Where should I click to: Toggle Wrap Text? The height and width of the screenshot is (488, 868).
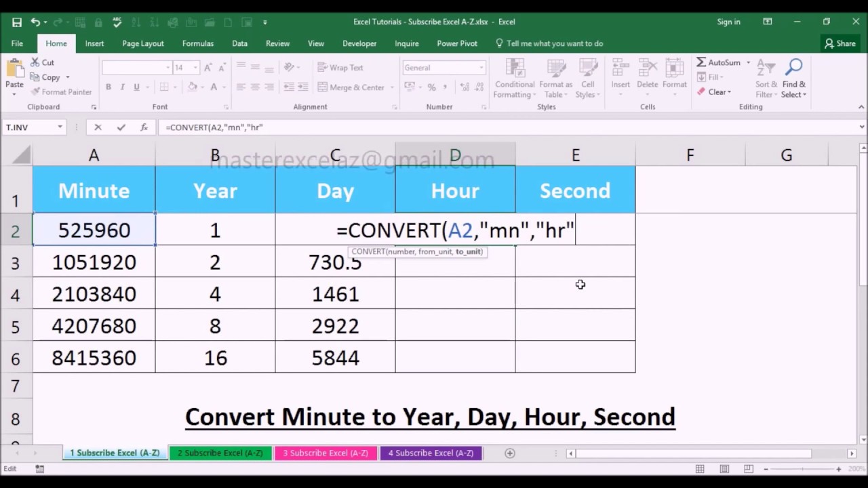[x=340, y=68]
